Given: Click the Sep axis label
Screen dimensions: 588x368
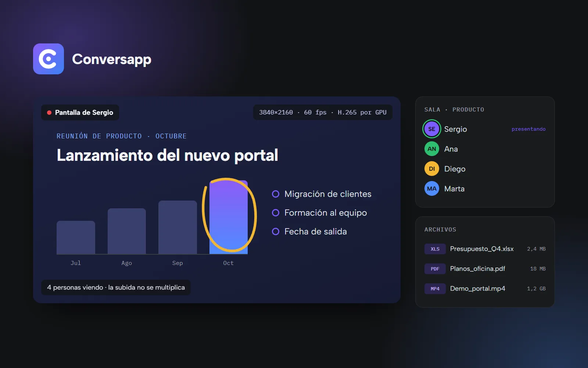Looking at the screenshot, I should pyautogui.click(x=178, y=263).
